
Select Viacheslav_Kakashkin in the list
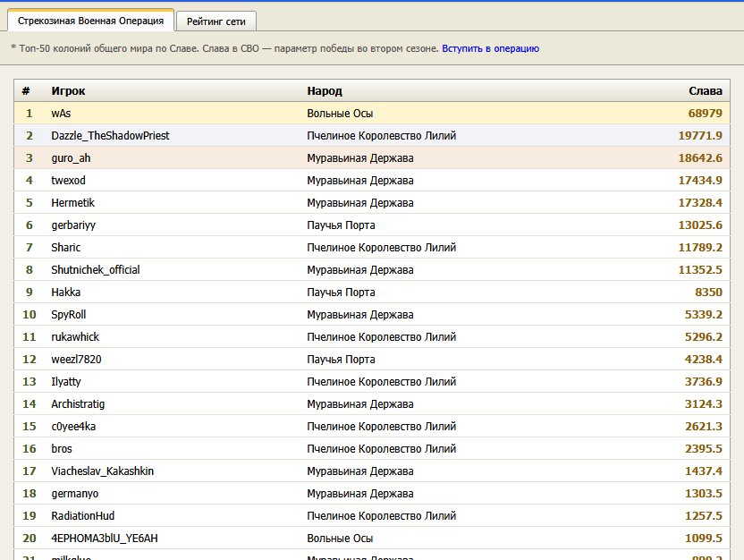(x=103, y=471)
